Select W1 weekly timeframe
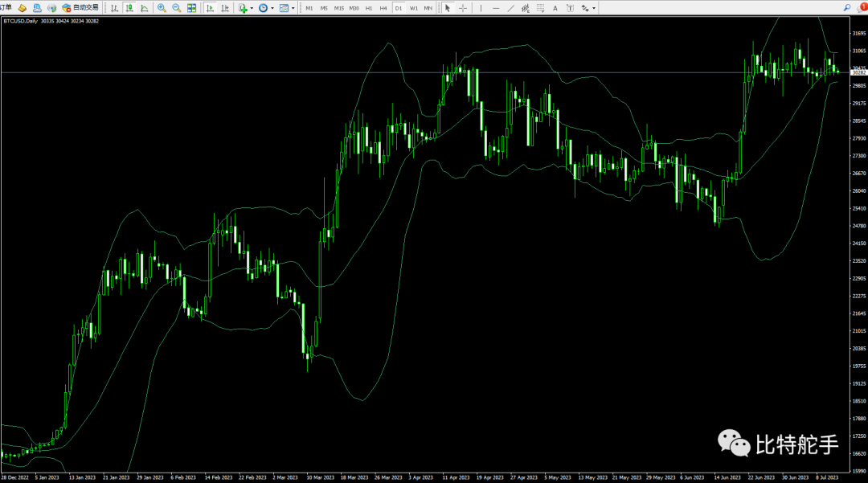868x483 pixels. (414, 8)
